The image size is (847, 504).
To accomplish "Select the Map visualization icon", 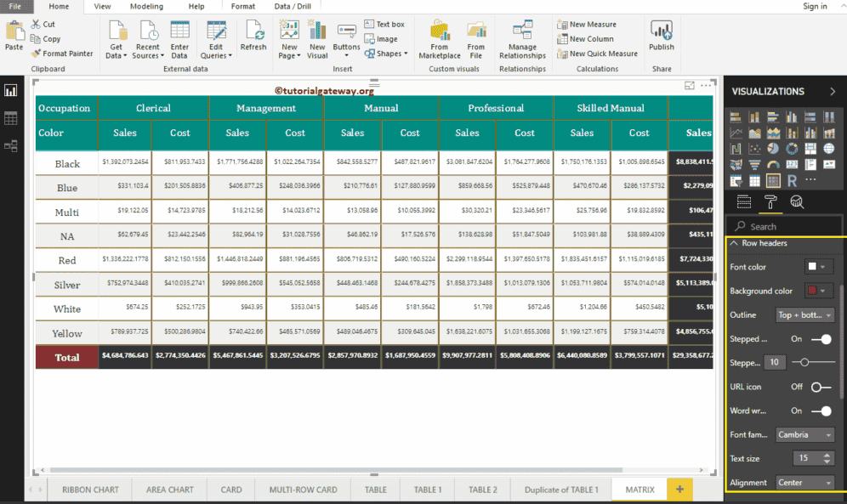I will (829, 149).
